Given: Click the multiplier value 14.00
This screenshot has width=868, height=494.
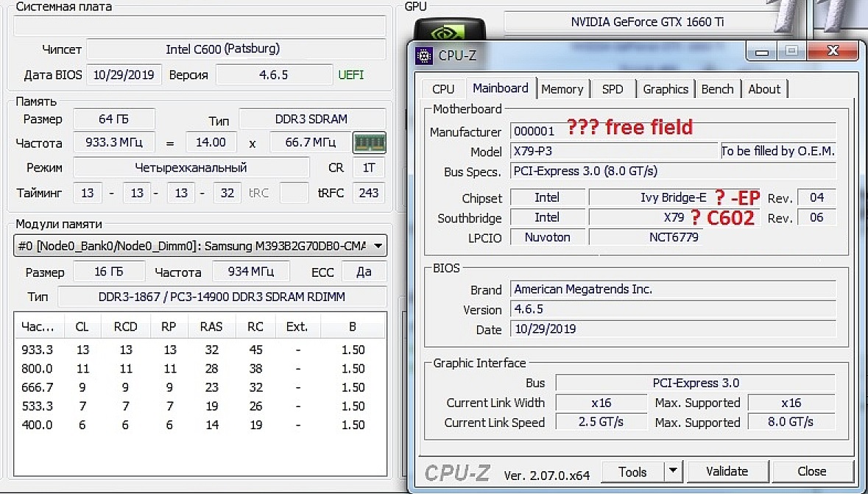Looking at the screenshot, I should tap(211, 143).
